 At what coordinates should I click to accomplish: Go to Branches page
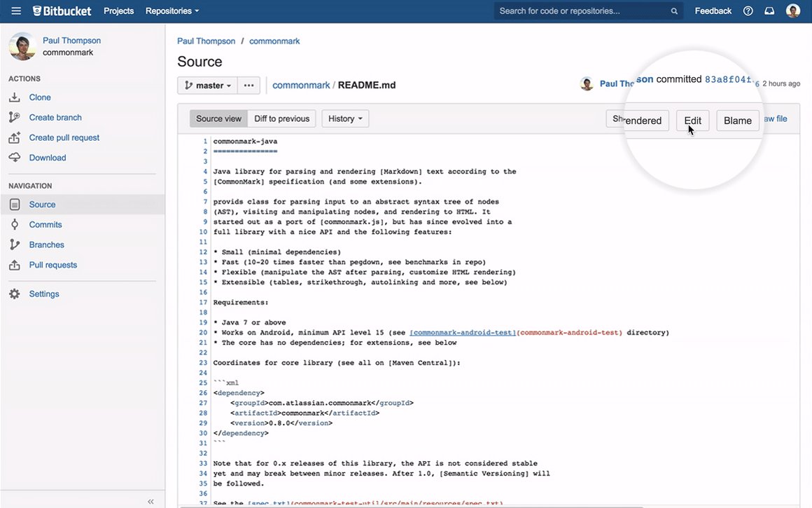click(x=47, y=245)
